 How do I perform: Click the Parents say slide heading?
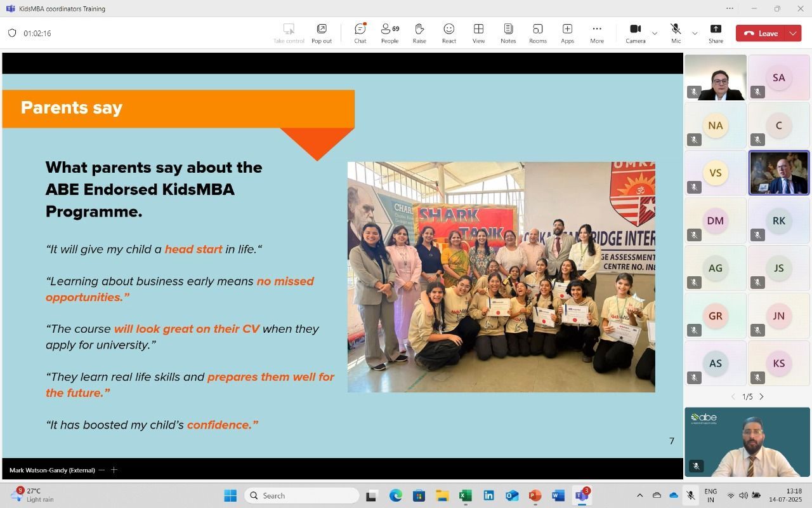coord(72,107)
